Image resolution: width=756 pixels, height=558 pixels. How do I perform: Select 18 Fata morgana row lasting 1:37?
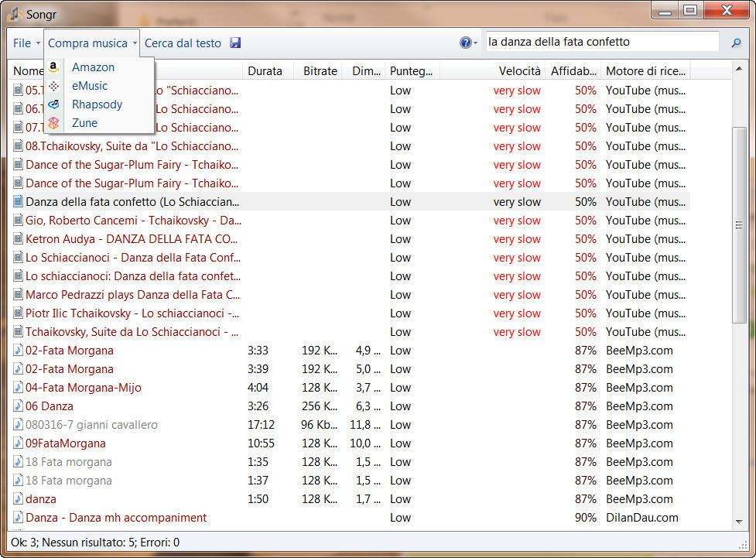pyautogui.click(x=351, y=481)
